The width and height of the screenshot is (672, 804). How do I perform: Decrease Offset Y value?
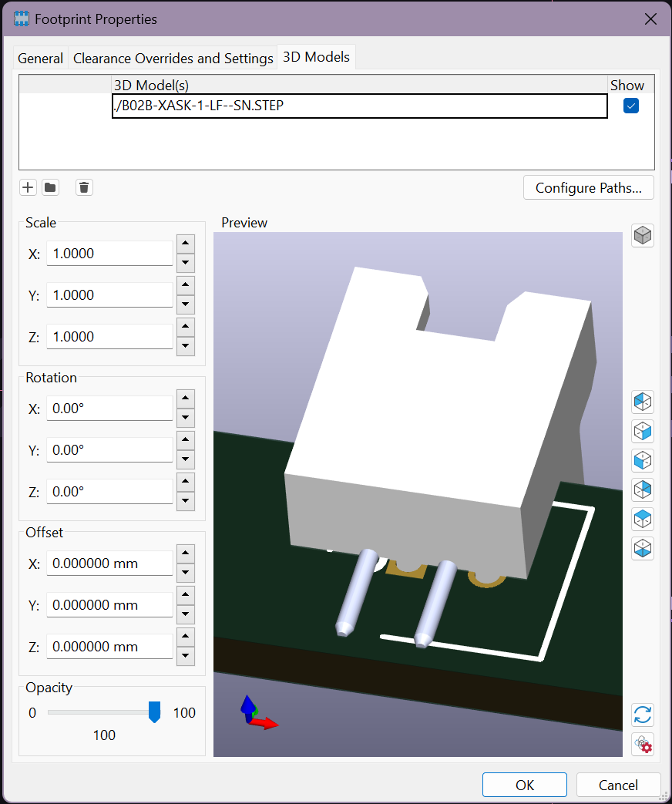pos(186,614)
